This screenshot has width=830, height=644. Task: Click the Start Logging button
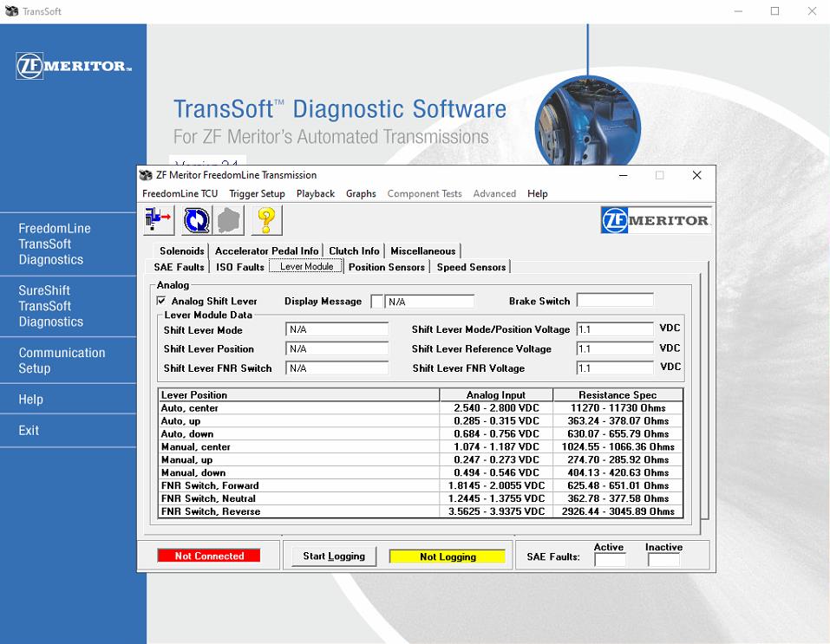[x=333, y=556]
